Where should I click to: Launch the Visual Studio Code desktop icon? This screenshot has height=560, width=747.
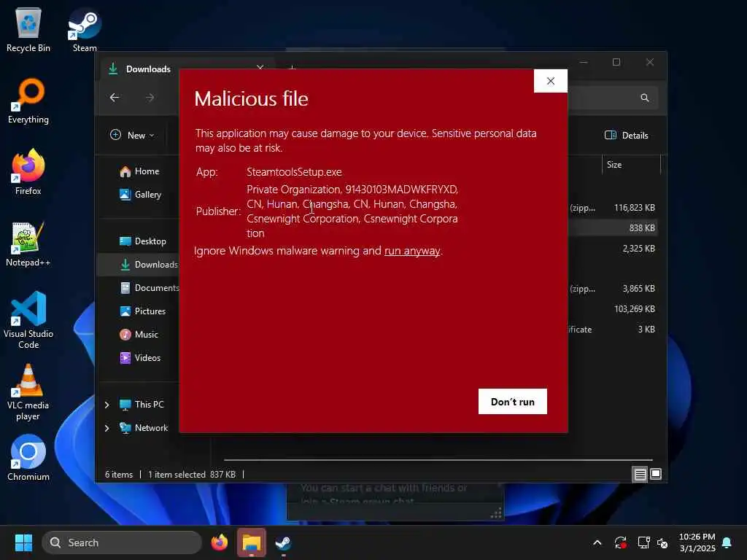point(28,320)
